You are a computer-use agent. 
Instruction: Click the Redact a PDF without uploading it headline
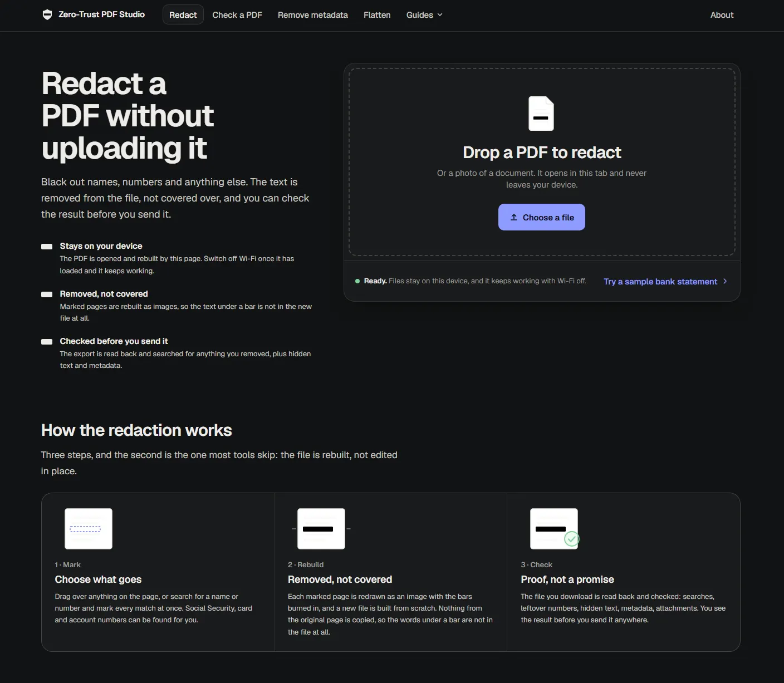[x=128, y=116]
